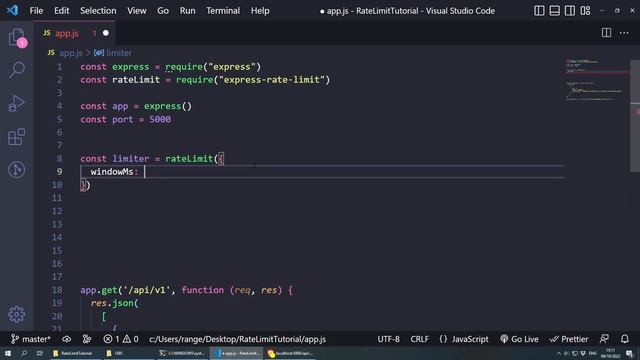640x360 pixels.
Task: Open the Explorer view in activity bar
Action: 17,38
